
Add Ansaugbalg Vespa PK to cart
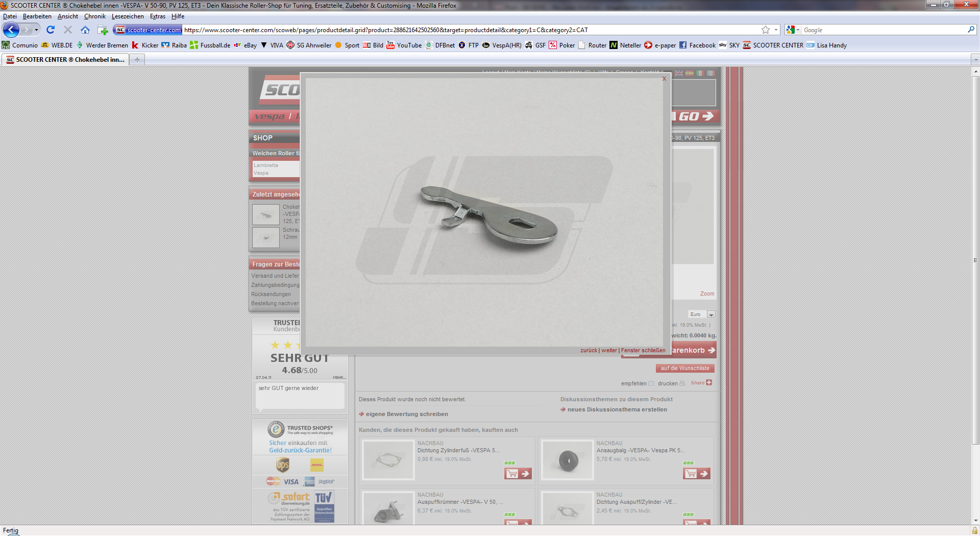[x=697, y=474]
